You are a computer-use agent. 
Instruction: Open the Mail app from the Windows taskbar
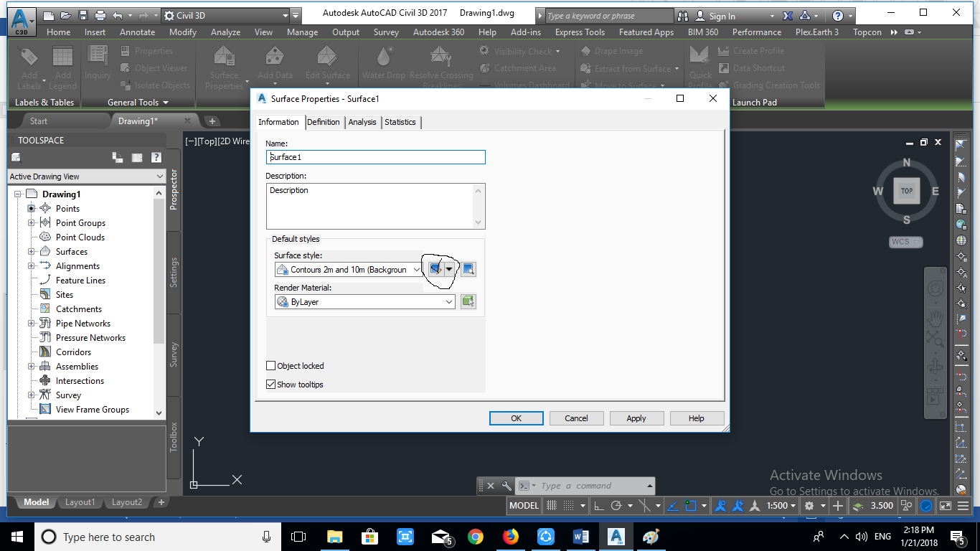tap(441, 537)
